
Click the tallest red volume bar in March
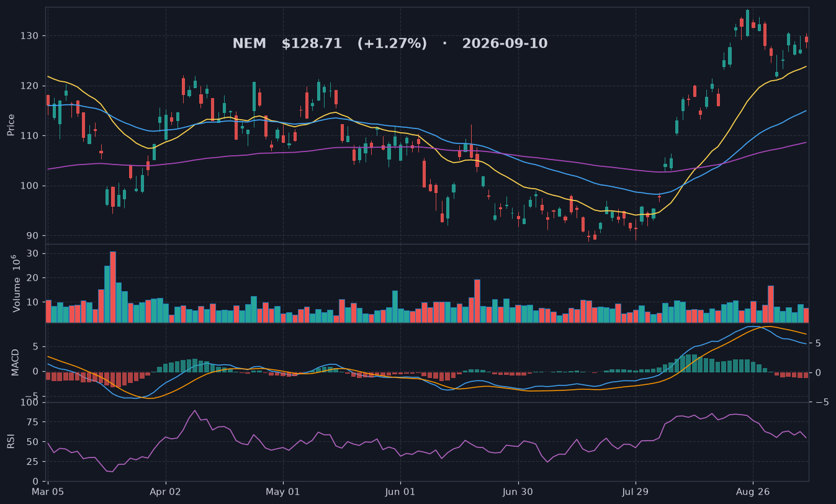[x=113, y=287]
